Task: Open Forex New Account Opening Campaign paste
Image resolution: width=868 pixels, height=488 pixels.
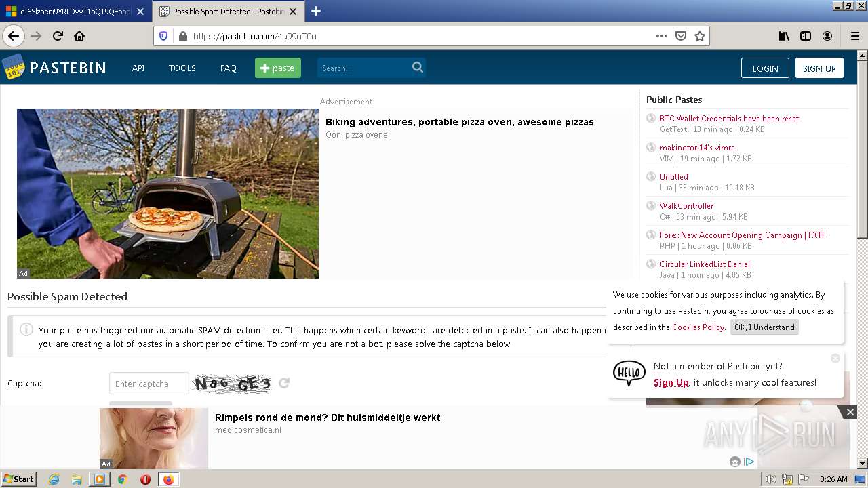Action: point(743,235)
